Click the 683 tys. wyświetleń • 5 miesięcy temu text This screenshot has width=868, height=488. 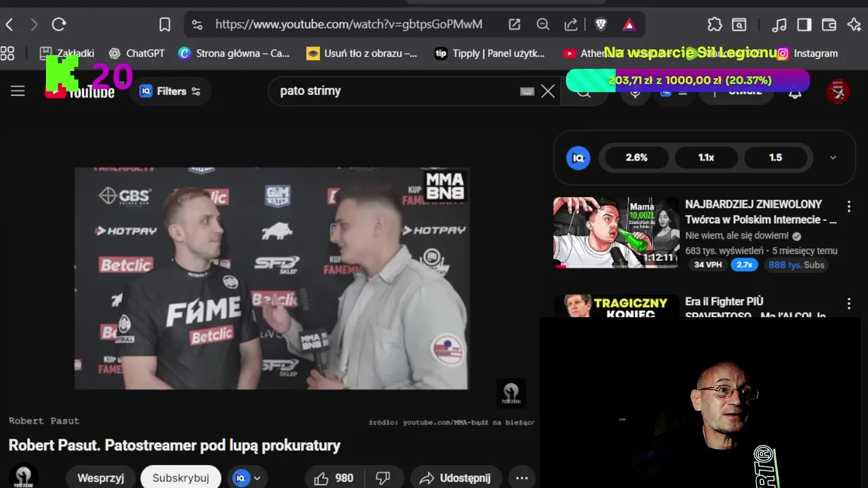coord(761,250)
